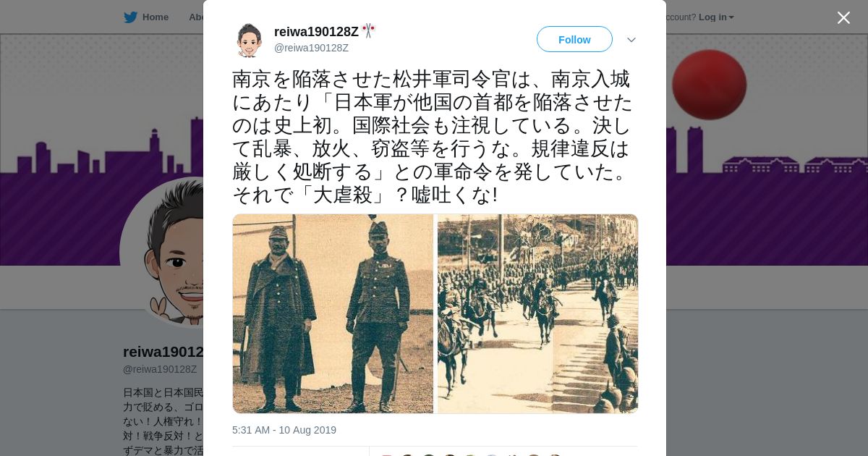View the left photo of two officers
Viewport: 868px width, 456px height.
333,313
